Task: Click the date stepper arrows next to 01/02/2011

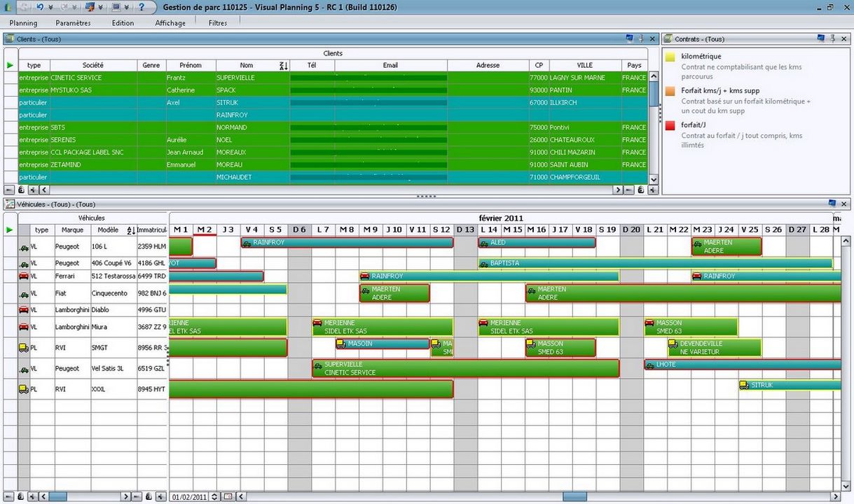Action: click(x=214, y=496)
